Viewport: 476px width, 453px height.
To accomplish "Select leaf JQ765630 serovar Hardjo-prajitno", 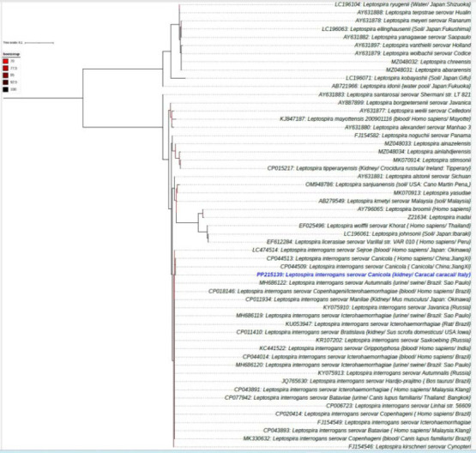I will [x=377, y=381].
